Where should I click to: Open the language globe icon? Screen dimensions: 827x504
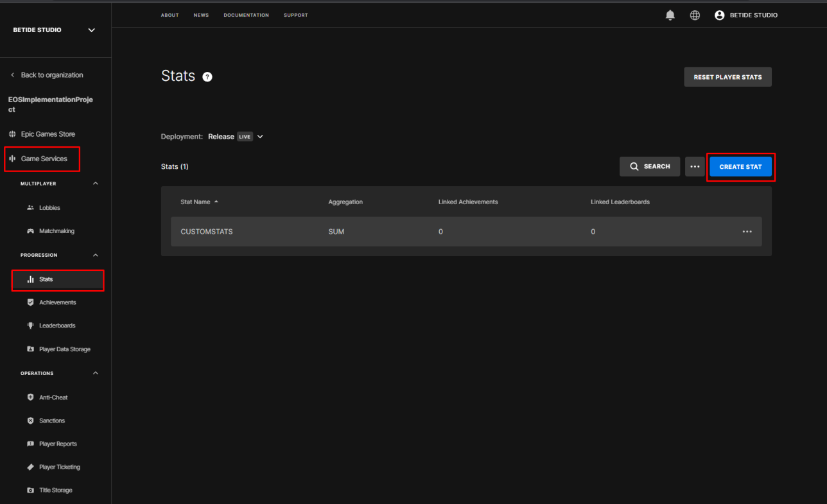click(x=695, y=15)
